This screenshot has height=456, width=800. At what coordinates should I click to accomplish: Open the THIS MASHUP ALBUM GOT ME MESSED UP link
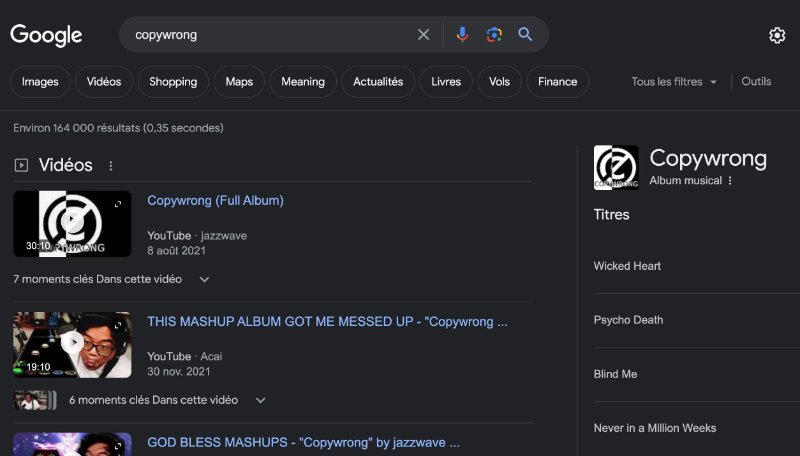point(328,322)
